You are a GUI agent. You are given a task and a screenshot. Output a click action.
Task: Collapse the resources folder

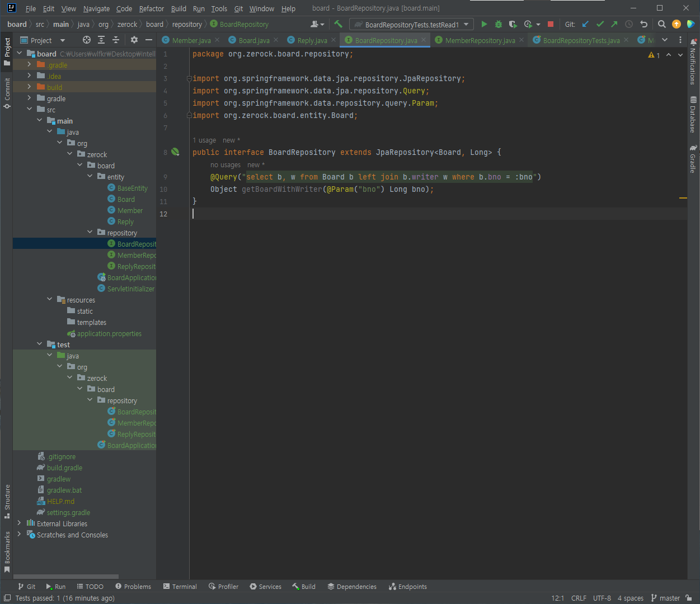click(x=49, y=300)
